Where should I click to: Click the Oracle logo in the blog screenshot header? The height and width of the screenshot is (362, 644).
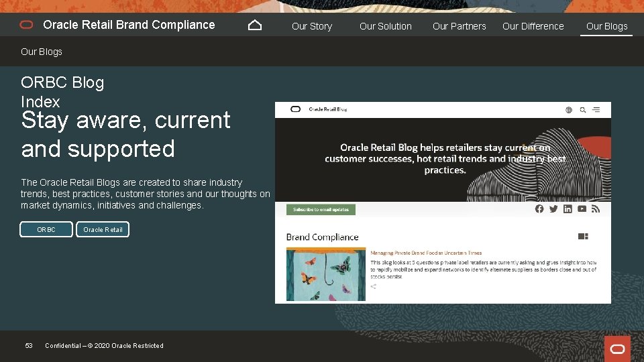pyautogui.click(x=295, y=109)
